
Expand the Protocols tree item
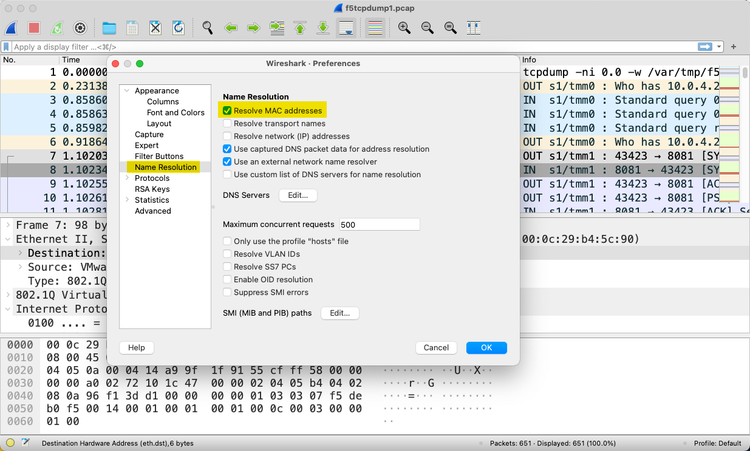tap(127, 178)
